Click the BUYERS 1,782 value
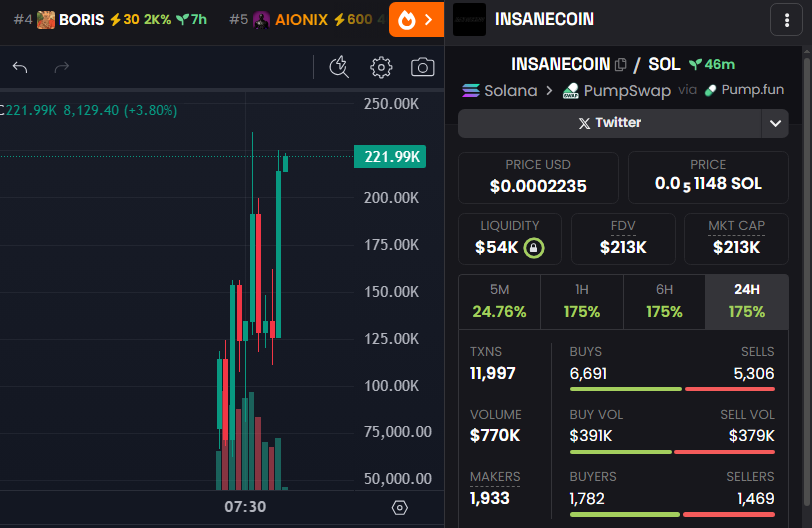 tap(587, 498)
